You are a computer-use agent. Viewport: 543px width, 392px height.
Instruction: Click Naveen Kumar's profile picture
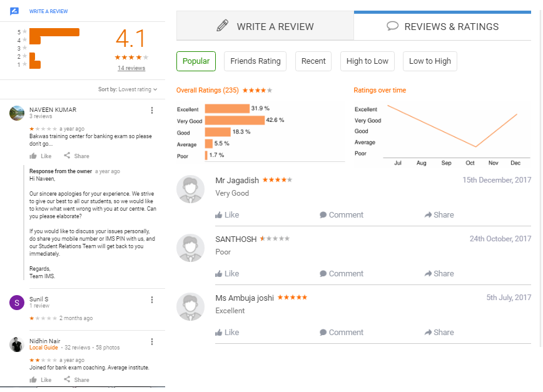click(x=17, y=113)
